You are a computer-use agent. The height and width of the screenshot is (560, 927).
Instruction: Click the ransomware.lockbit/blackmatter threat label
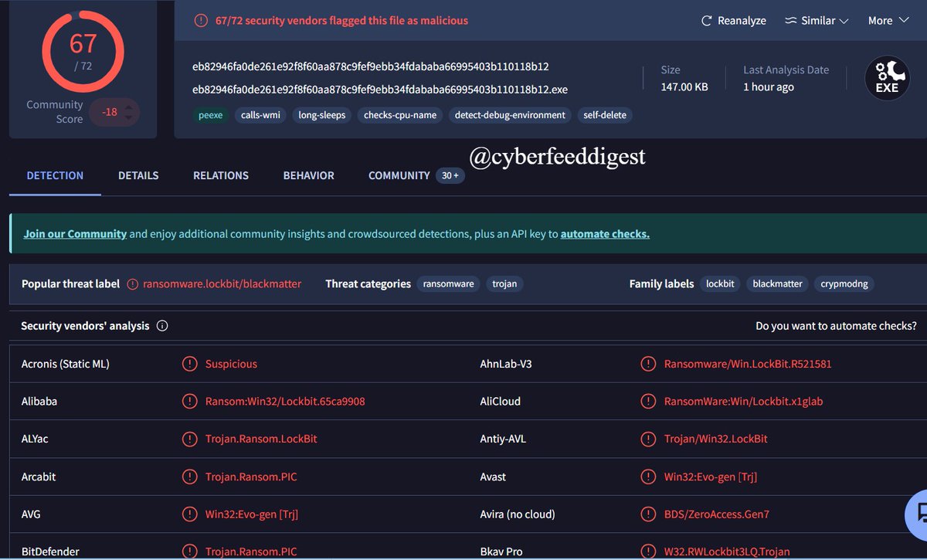pyautogui.click(x=222, y=283)
